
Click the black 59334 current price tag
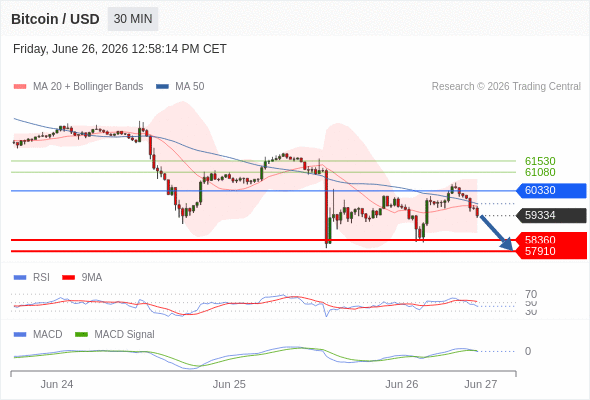point(551,216)
